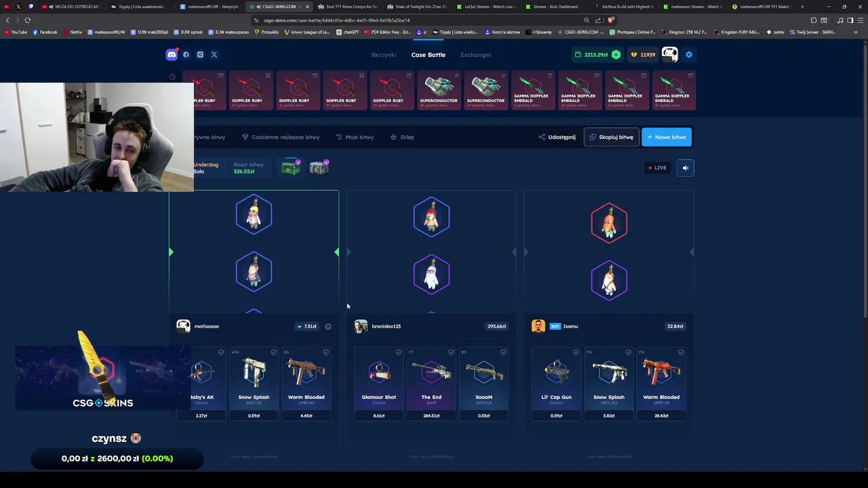Click bot Isamu's player avatar
This screenshot has width=868, height=488.
coord(538,326)
